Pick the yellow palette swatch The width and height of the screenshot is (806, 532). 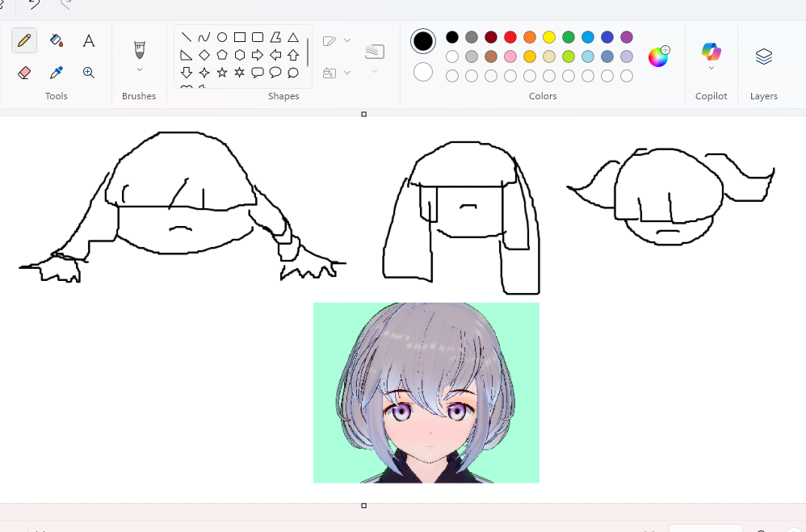coord(549,37)
